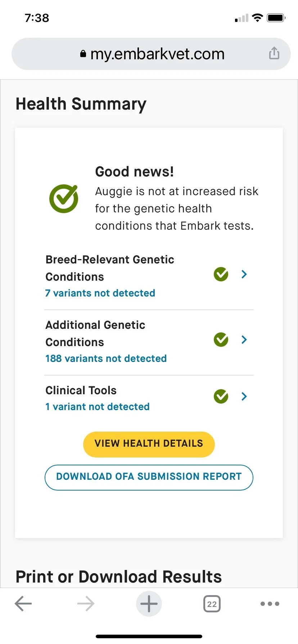Tap the green check for Clinical Tools

221,396
